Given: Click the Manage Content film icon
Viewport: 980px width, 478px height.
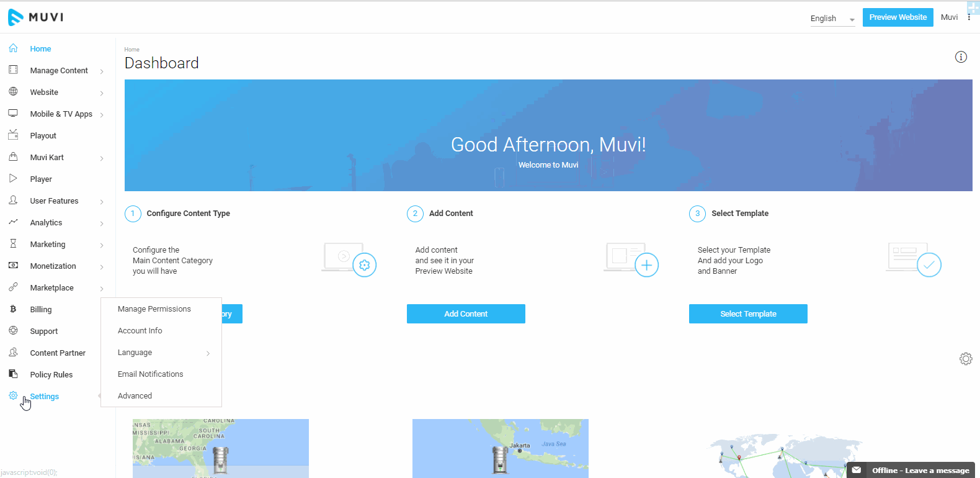Looking at the screenshot, I should click(x=13, y=70).
